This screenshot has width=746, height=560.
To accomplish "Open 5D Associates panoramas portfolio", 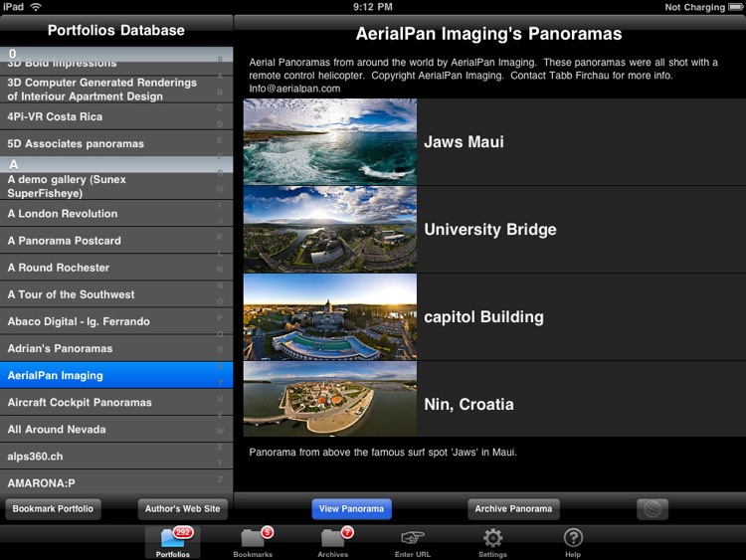I will 116,143.
